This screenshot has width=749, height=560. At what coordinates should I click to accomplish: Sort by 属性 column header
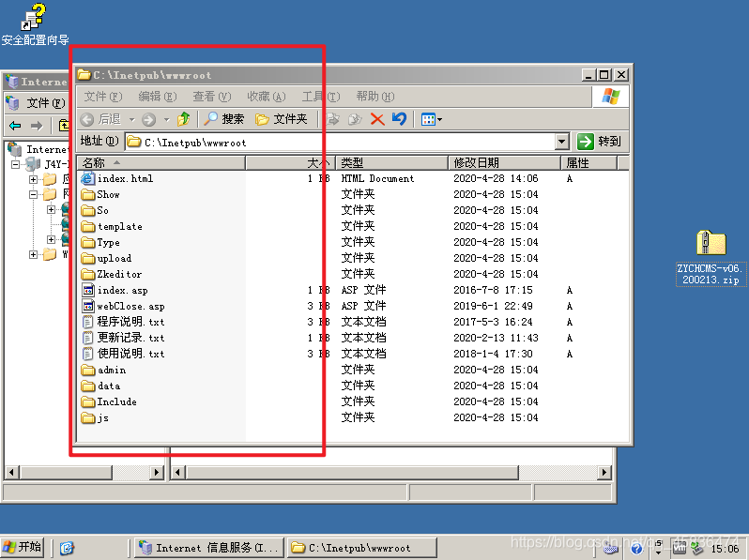pos(588,163)
